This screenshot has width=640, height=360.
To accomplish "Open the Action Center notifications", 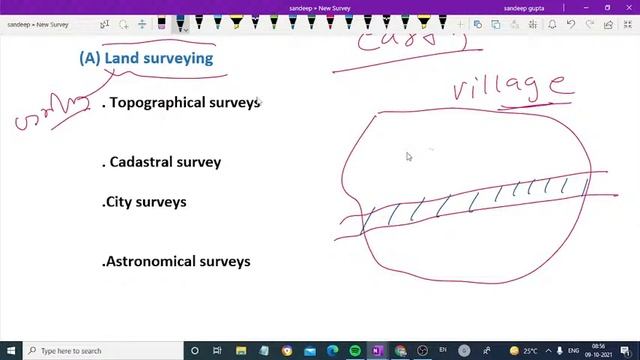I will [x=625, y=351].
